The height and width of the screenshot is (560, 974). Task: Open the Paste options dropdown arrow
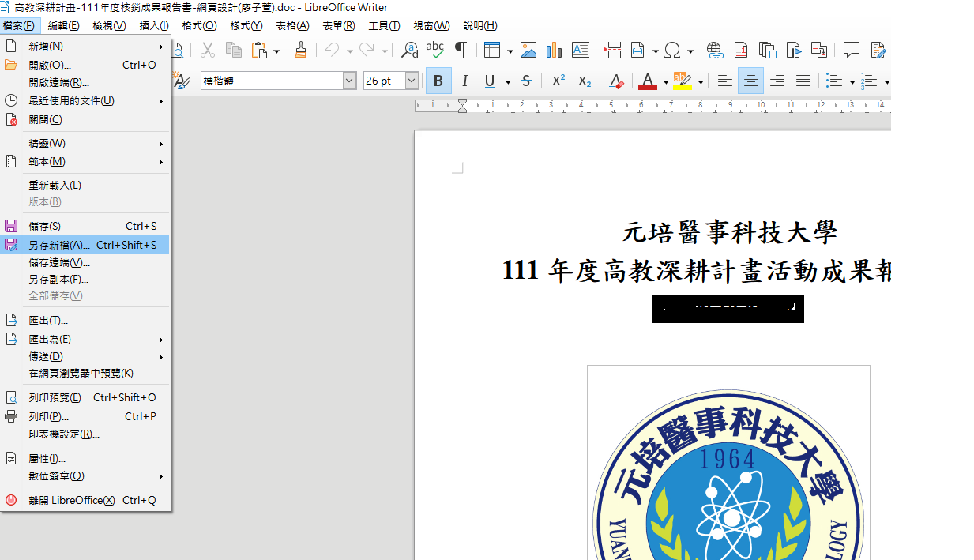(276, 51)
